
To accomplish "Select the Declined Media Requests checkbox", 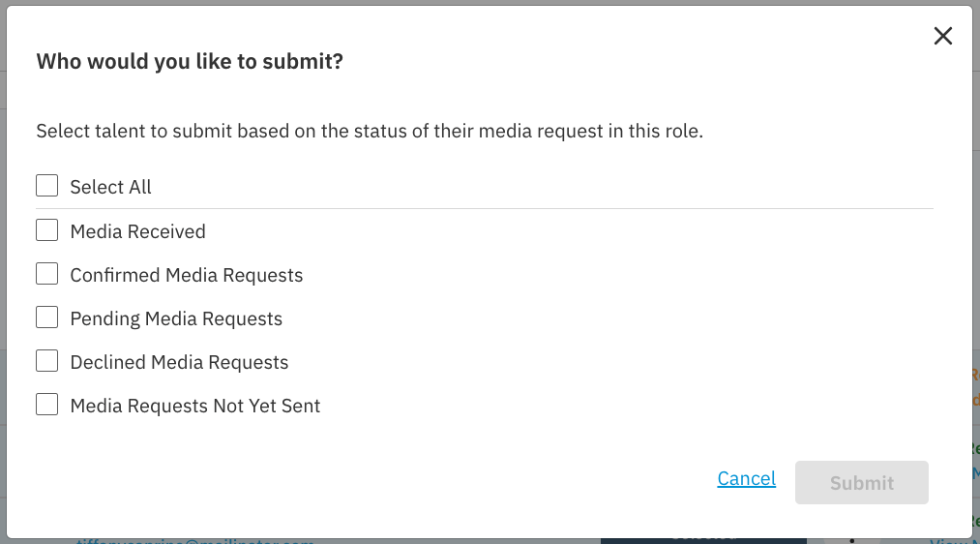I will [x=47, y=361].
